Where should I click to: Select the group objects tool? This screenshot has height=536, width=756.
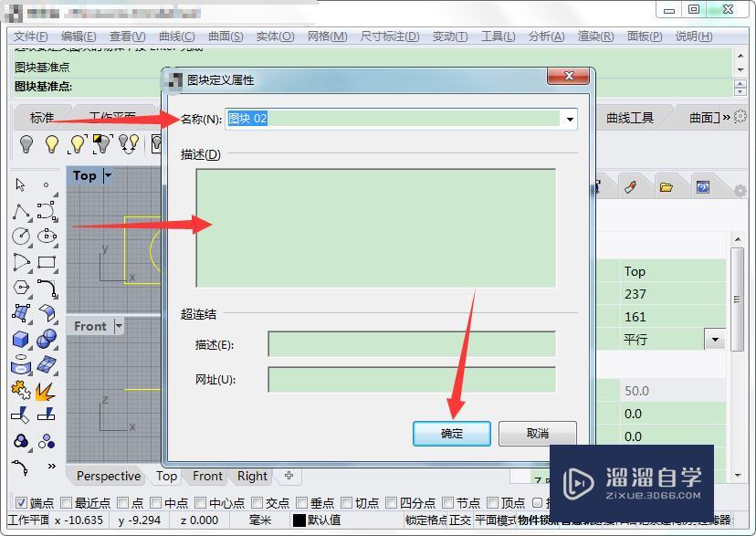point(21,441)
